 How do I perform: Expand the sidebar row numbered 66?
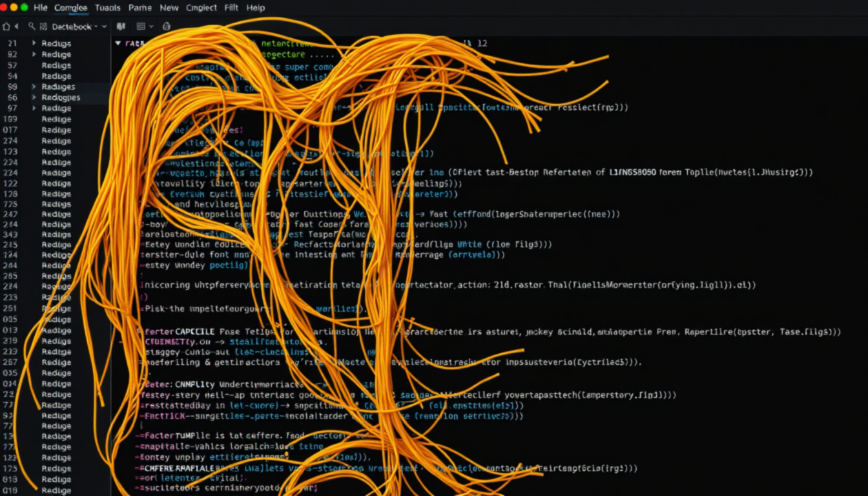tap(34, 98)
